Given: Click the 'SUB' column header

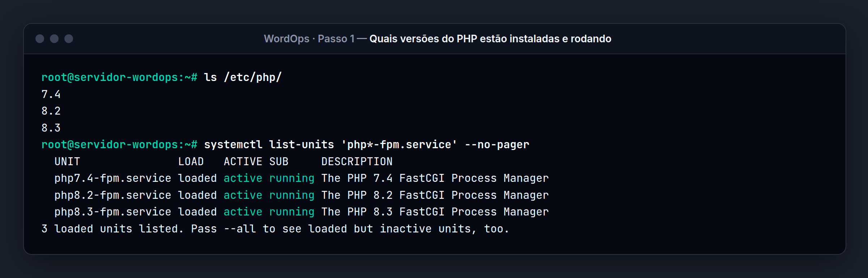Looking at the screenshot, I should [279, 162].
